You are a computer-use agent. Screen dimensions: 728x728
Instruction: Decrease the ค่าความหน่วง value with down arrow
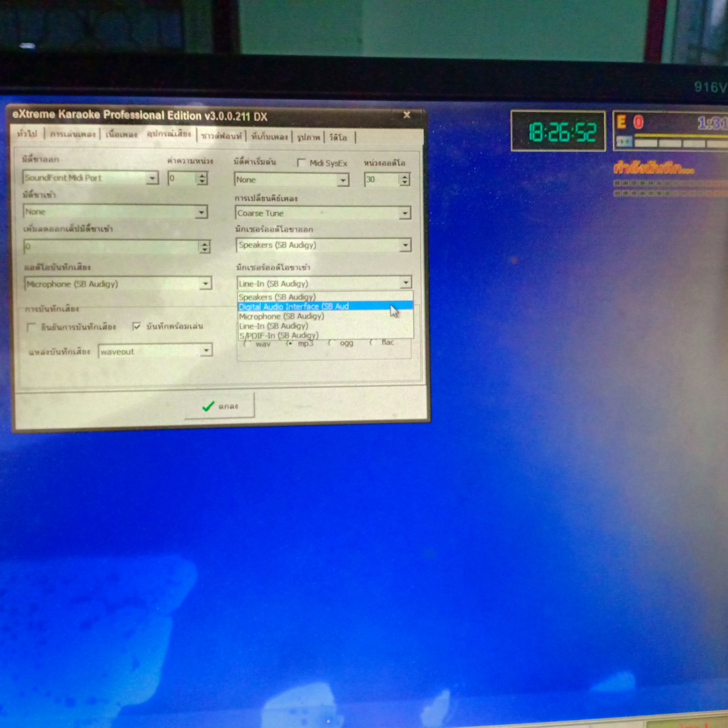pos(202,181)
